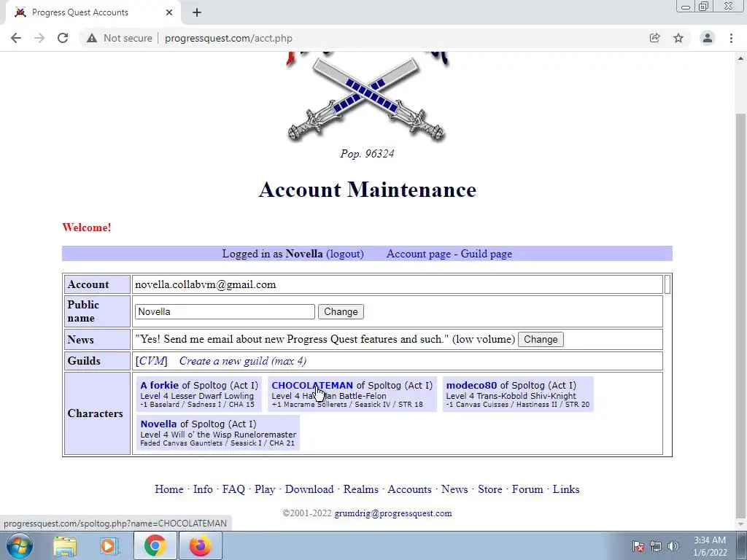Click the Links footer link
The width and height of the screenshot is (747, 560).
(566, 489)
